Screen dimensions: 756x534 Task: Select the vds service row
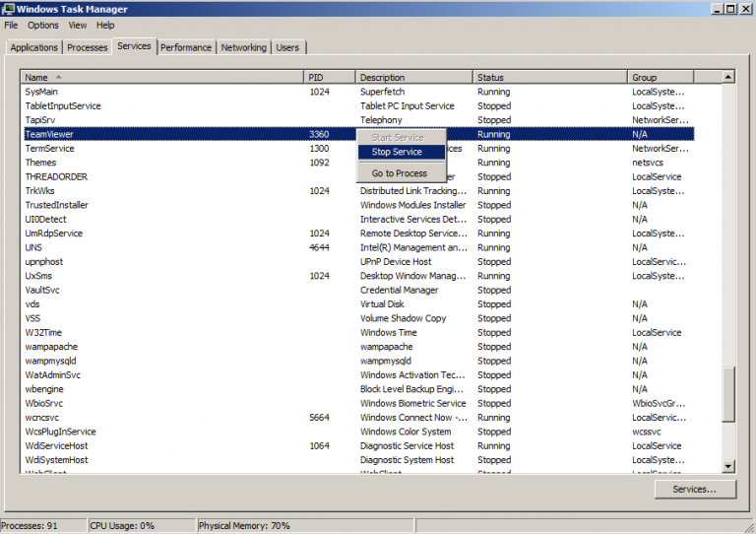[x=359, y=303]
